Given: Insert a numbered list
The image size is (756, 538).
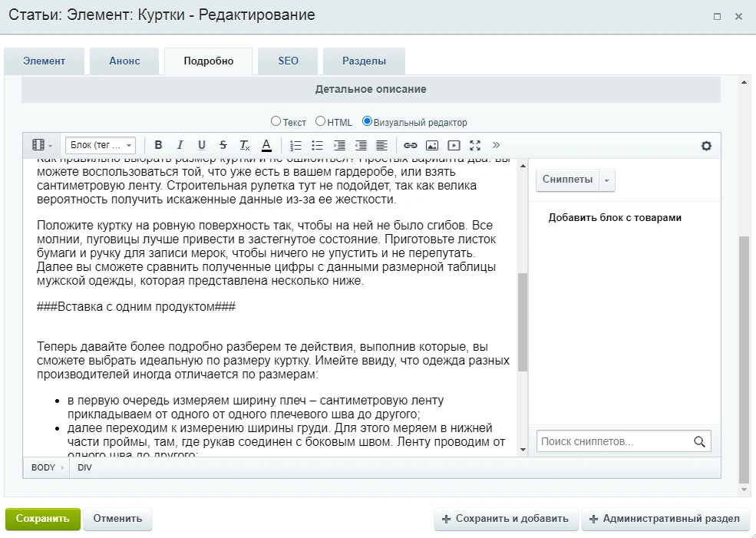Looking at the screenshot, I should 295,145.
